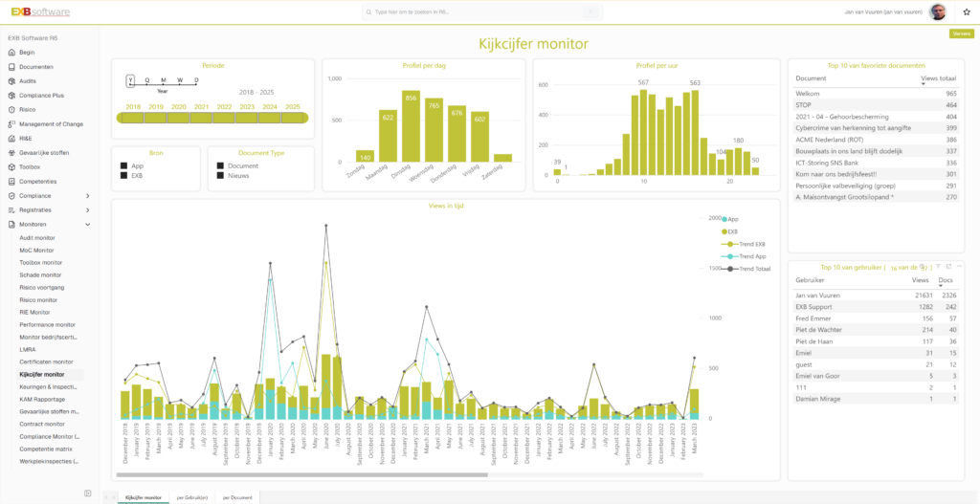Click the Risico shield icon
Image resolution: width=980 pixels, height=504 pixels.
(11, 110)
